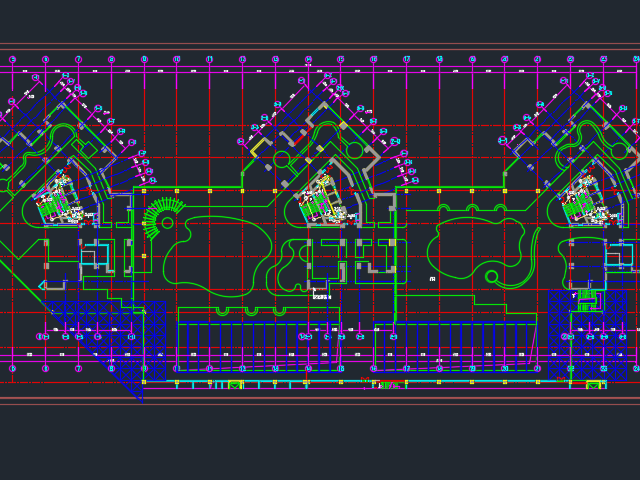Select bottom grid axis bubble 11
640x480 pixels.
(209, 369)
